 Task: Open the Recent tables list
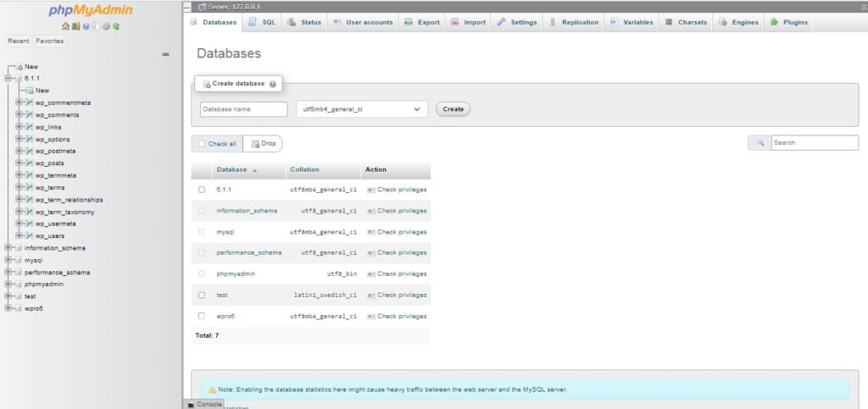tap(19, 41)
